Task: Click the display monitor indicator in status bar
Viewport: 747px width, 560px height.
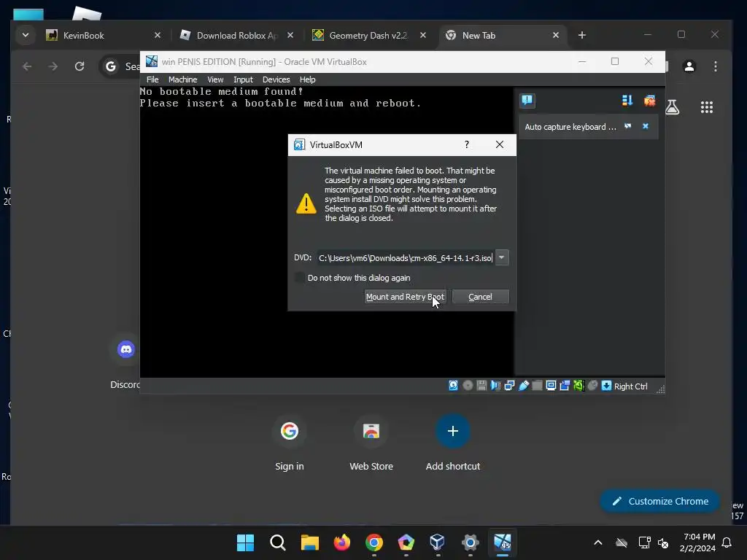Action: 551,386
